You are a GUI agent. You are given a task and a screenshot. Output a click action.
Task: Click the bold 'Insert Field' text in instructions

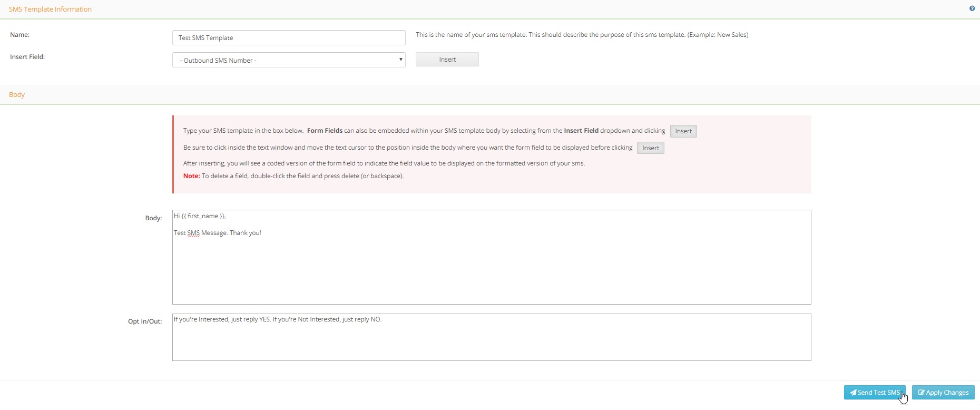pos(581,131)
